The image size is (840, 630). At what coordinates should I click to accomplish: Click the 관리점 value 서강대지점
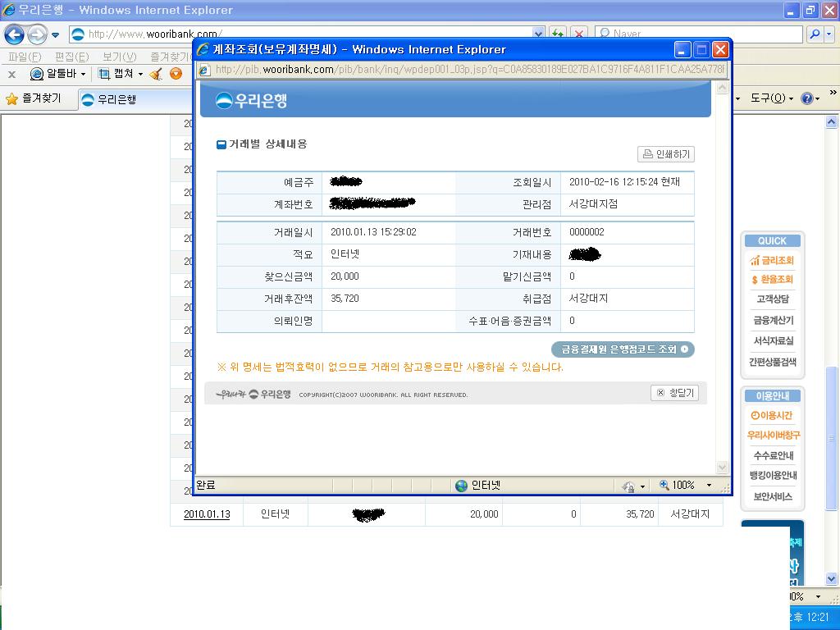coord(594,204)
